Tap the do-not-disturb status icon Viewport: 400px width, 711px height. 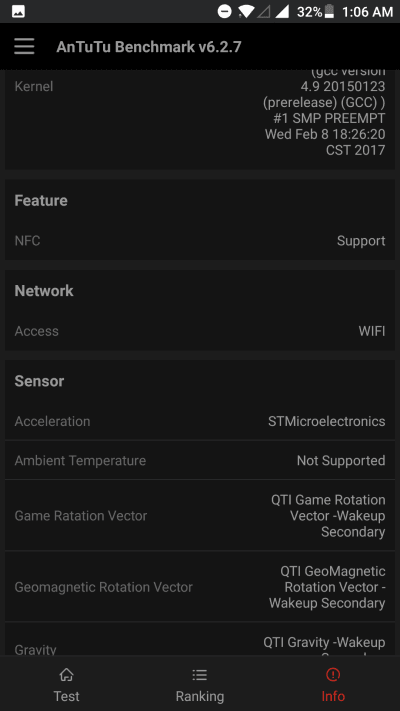coord(224,12)
